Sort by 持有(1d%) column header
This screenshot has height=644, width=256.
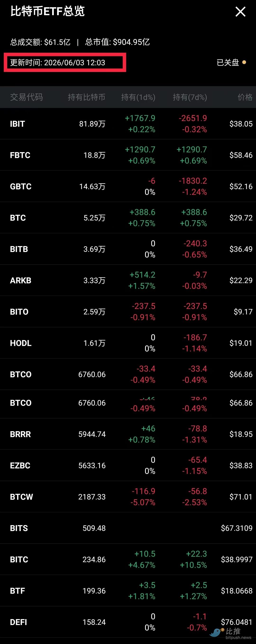pos(138,97)
